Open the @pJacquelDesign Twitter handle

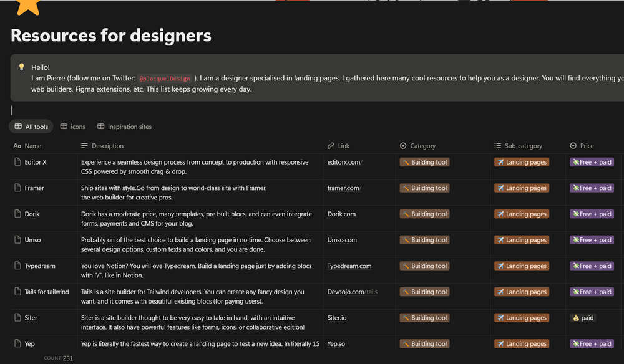[165, 79]
